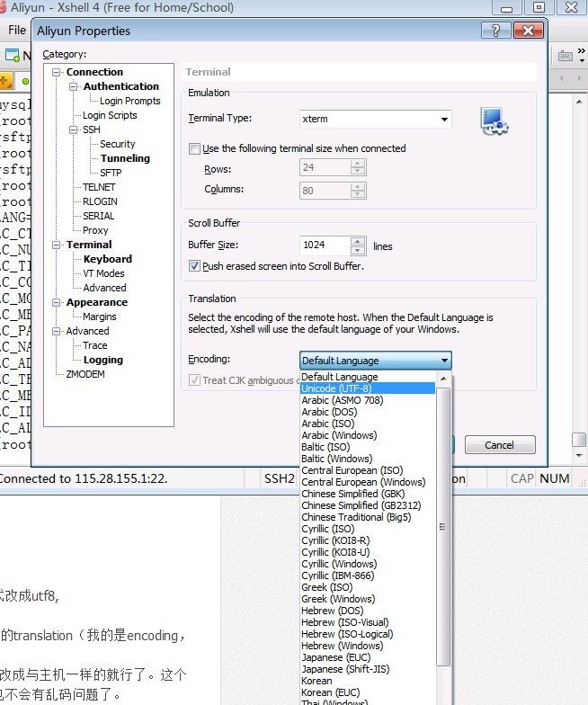Collapse the Terminal tree node
The width and height of the screenshot is (588, 705).
pyautogui.click(x=56, y=245)
